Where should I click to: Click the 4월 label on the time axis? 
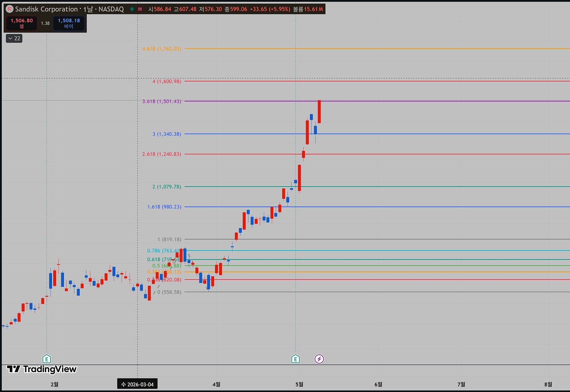point(216,384)
